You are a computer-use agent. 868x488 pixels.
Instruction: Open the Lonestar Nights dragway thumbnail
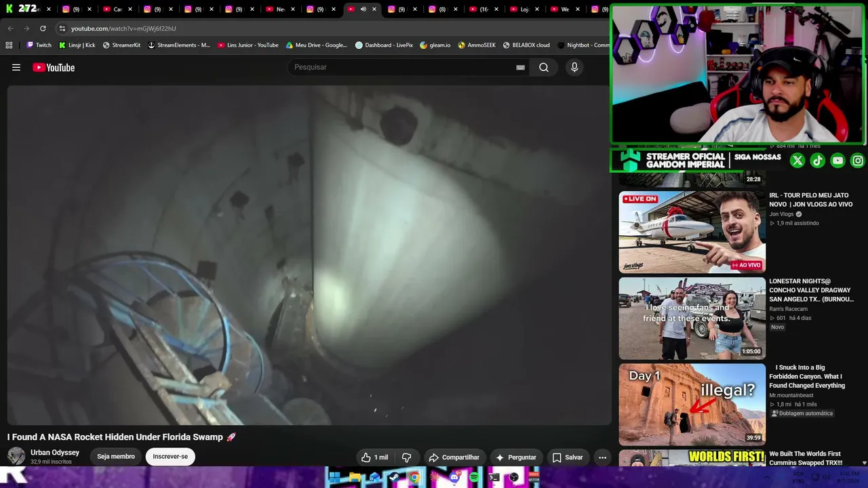(692, 318)
